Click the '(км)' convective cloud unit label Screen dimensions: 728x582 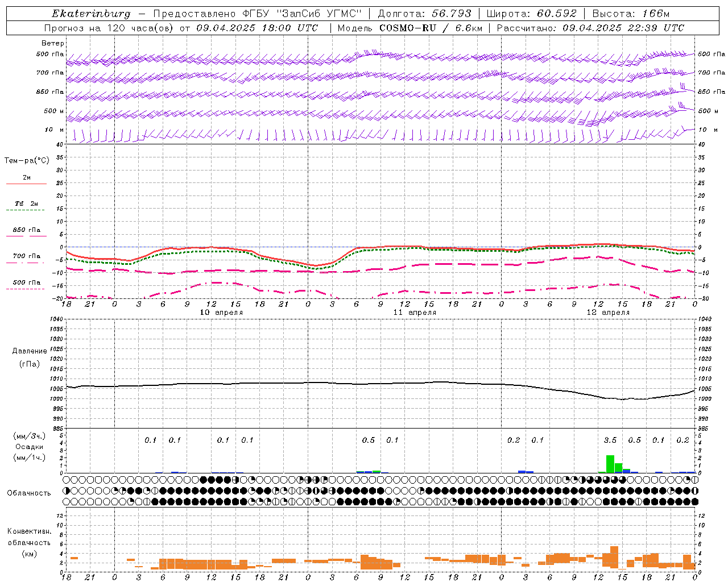[x=30, y=554]
